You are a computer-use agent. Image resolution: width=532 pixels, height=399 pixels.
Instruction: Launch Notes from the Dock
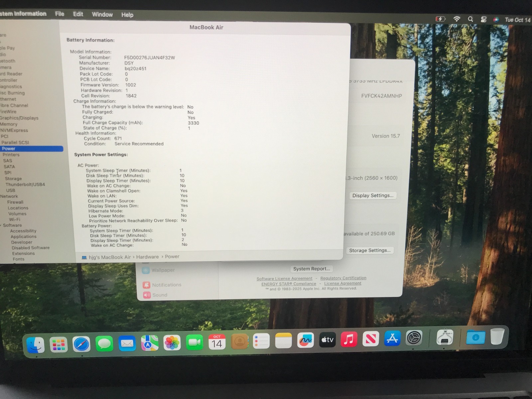pos(283,341)
